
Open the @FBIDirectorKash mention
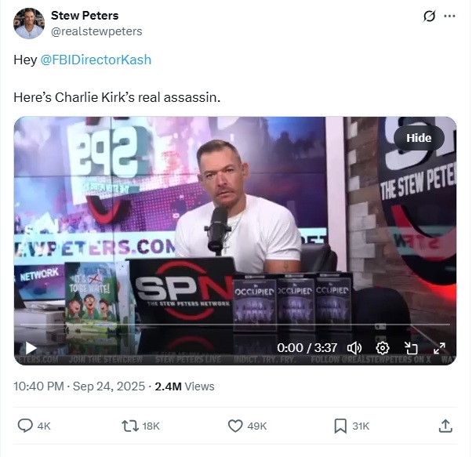click(96, 60)
